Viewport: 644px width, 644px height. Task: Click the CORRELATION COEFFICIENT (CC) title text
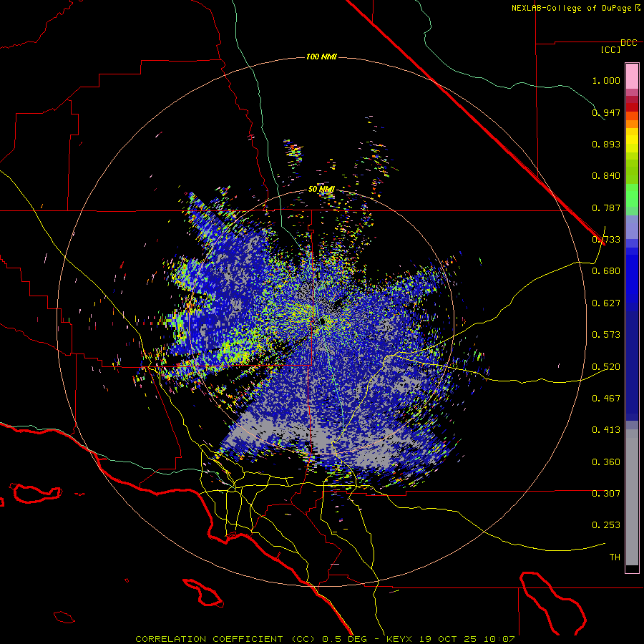click(225, 639)
